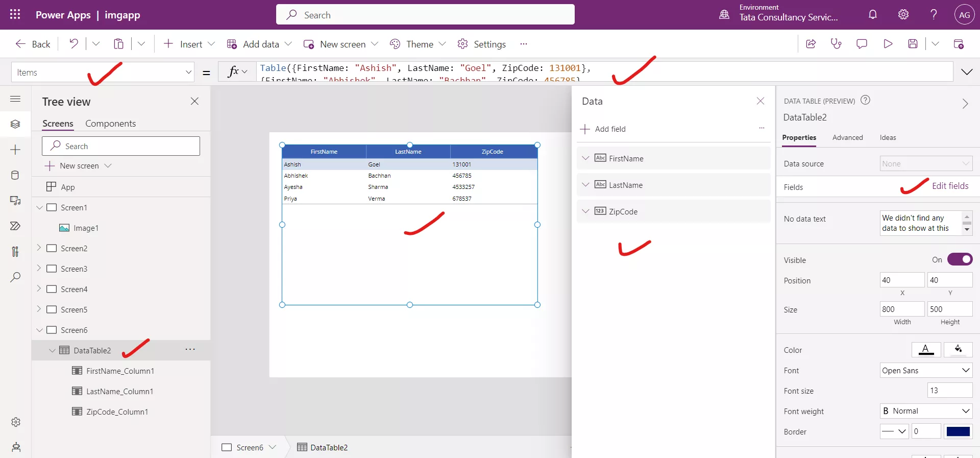980x458 pixels.
Task: Switch to the Advanced tab
Action: click(x=847, y=137)
